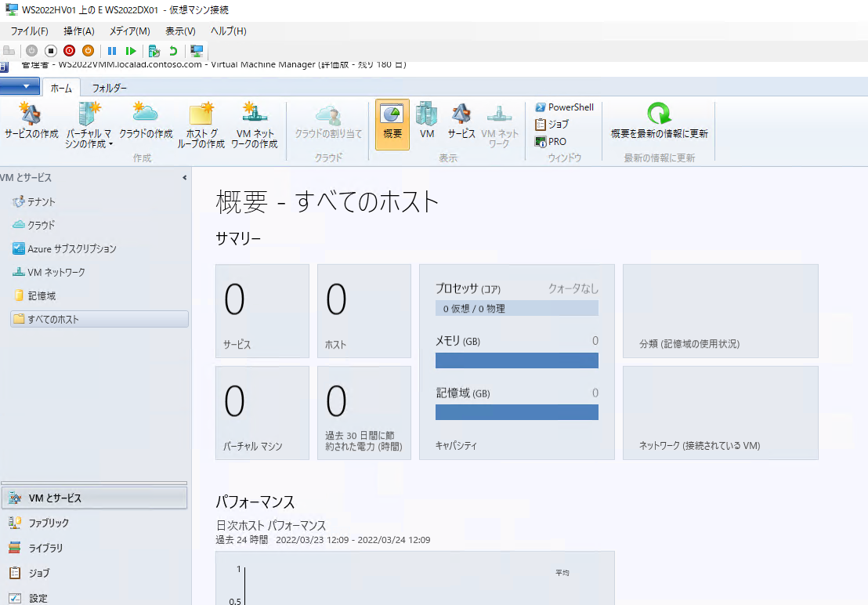This screenshot has height=605, width=868.
Task: Open the VM とサービス workspace button
Action: tap(94, 498)
